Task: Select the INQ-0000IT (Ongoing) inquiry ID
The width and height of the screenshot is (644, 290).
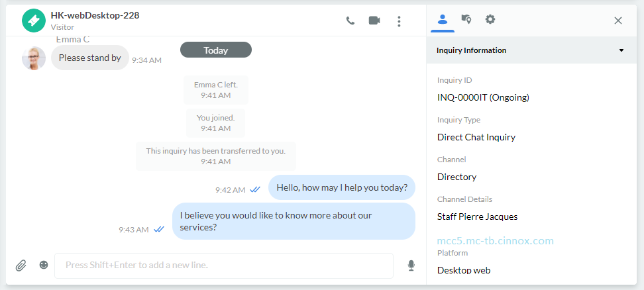Action: pos(483,97)
